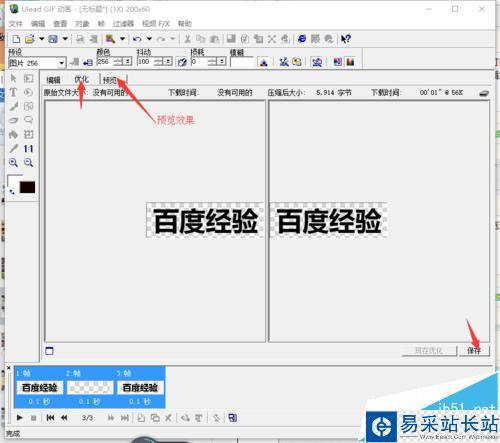500x443 pixels.
Task: Open the 帧 menu
Action: click(x=101, y=24)
